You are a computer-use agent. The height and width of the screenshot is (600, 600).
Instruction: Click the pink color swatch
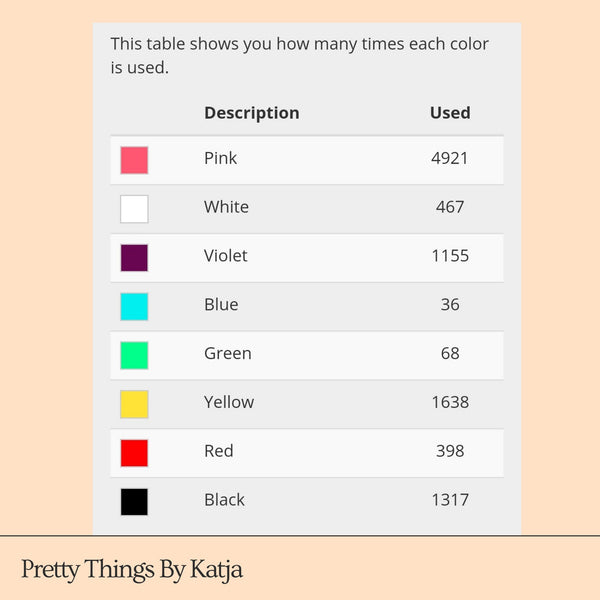134,160
